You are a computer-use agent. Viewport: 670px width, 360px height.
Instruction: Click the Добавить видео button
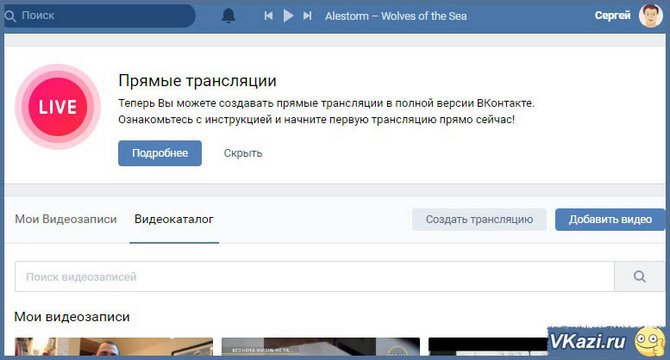click(610, 220)
